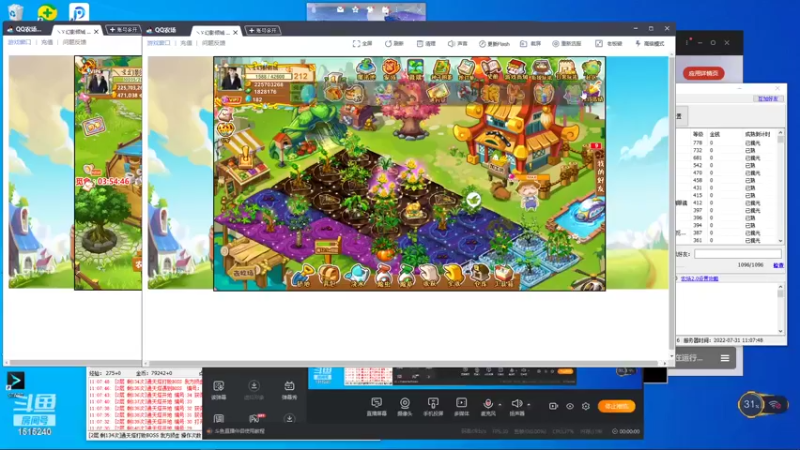Screen dimensions: 800x450
Task: Select the row with level 778
Action: point(728,143)
